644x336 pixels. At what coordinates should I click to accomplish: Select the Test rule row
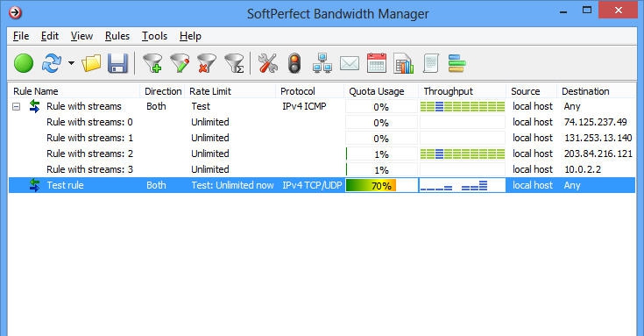click(322, 185)
